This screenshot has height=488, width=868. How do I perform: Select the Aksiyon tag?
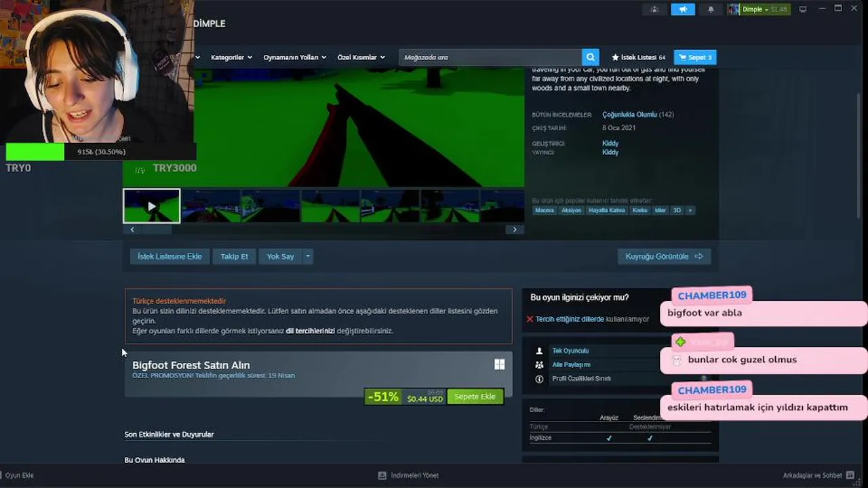[x=571, y=210]
